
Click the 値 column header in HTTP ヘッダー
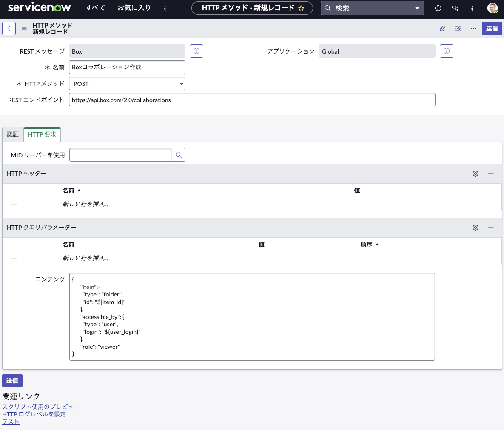357,191
